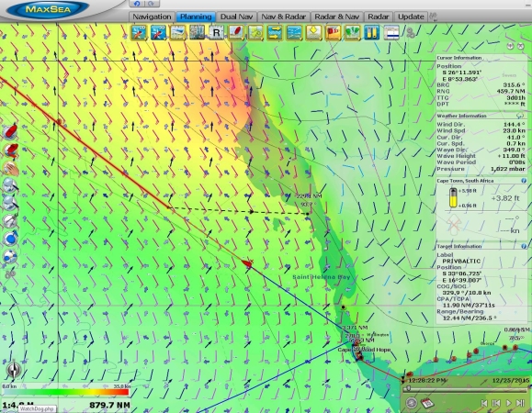
Task: Play the weather animation
Action: (x=508, y=403)
